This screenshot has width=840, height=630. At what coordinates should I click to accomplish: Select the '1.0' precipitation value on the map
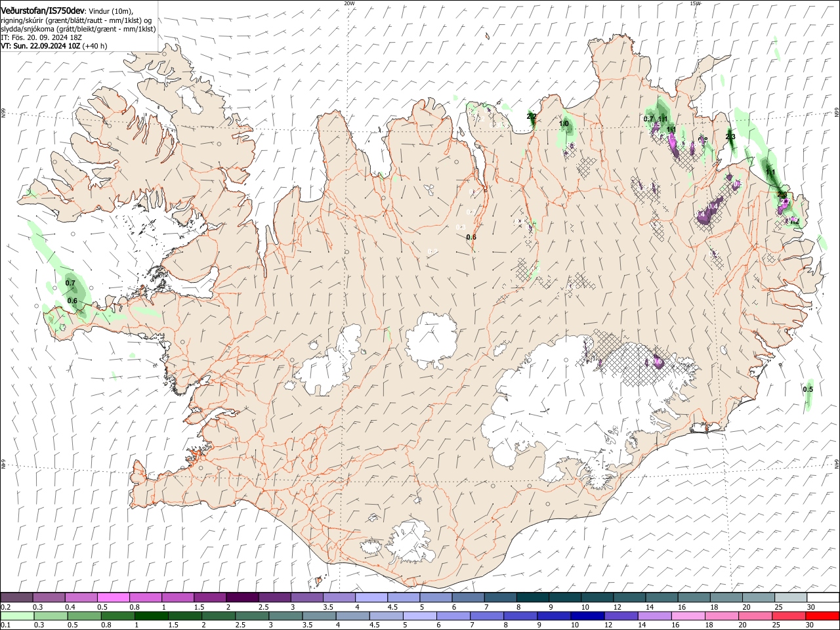(x=564, y=123)
